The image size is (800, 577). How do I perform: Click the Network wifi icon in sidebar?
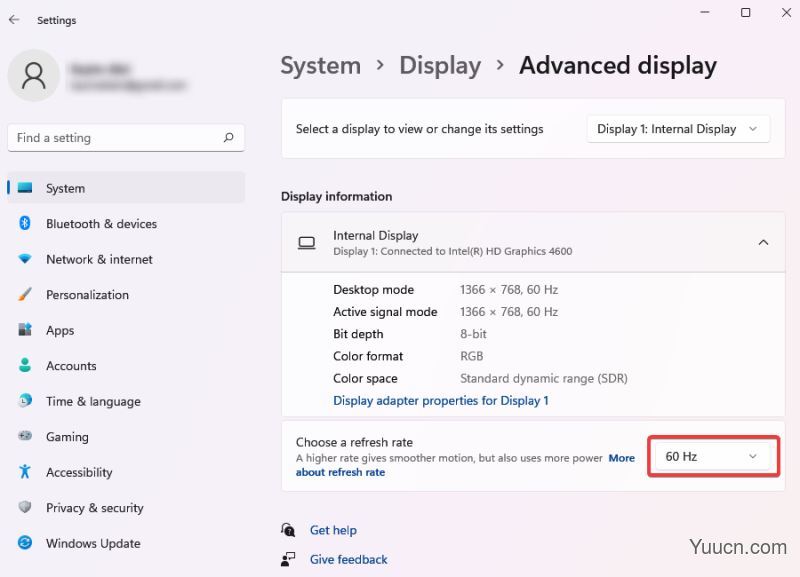click(x=24, y=259)
